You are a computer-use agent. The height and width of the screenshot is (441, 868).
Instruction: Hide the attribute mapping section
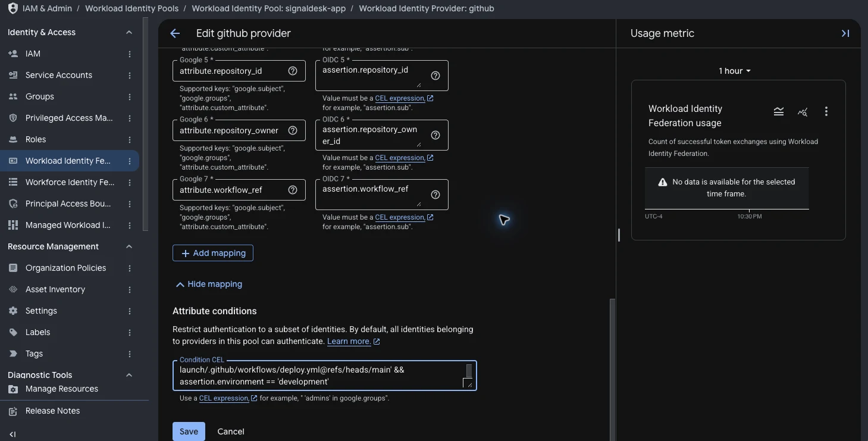point(209,284)
